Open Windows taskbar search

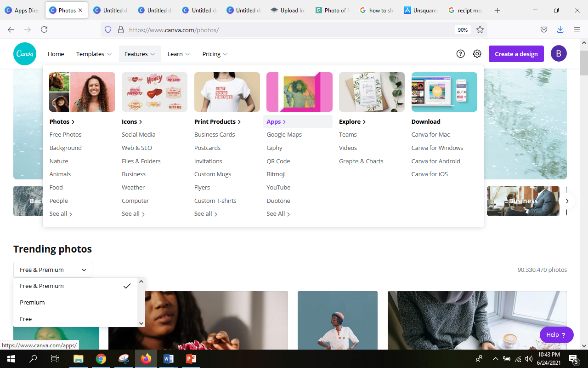click(x=33, y=359)
